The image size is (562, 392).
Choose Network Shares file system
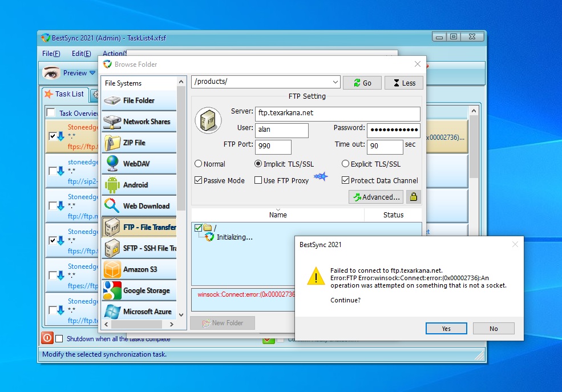point(139,122)
